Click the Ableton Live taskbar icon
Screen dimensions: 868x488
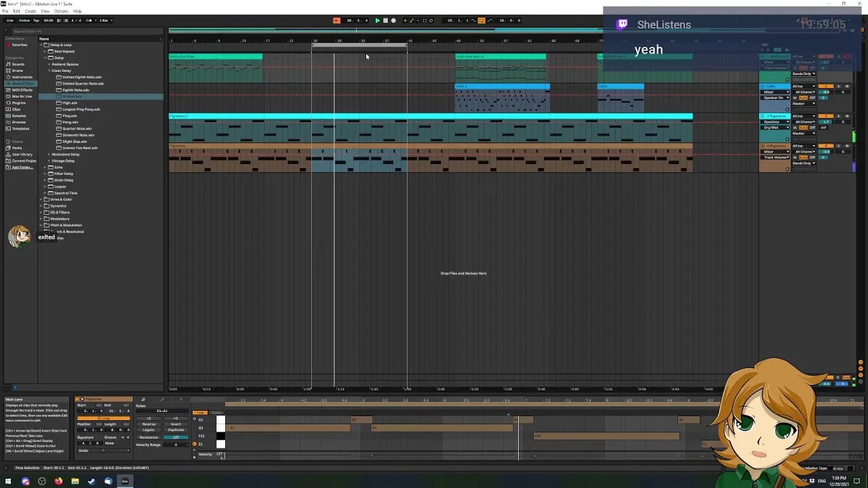[125, 481]
